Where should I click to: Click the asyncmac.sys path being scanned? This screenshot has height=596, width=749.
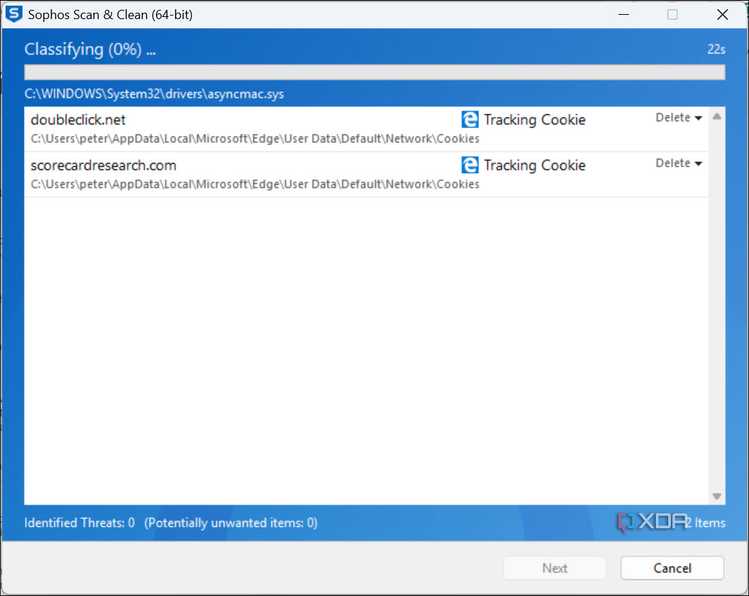click(x=154, y=94)
